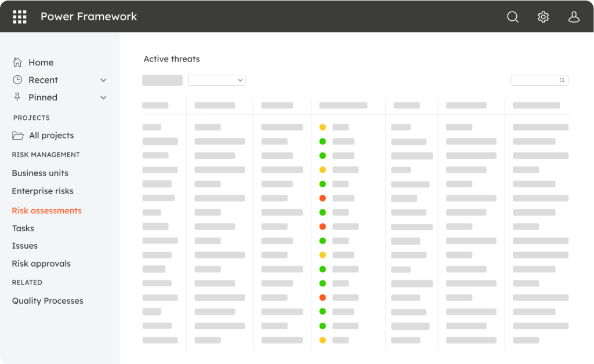The height and width of the screenshot is (364, 594).
Task: Click the search magnifier in top bar
Action: pos(513,17)
